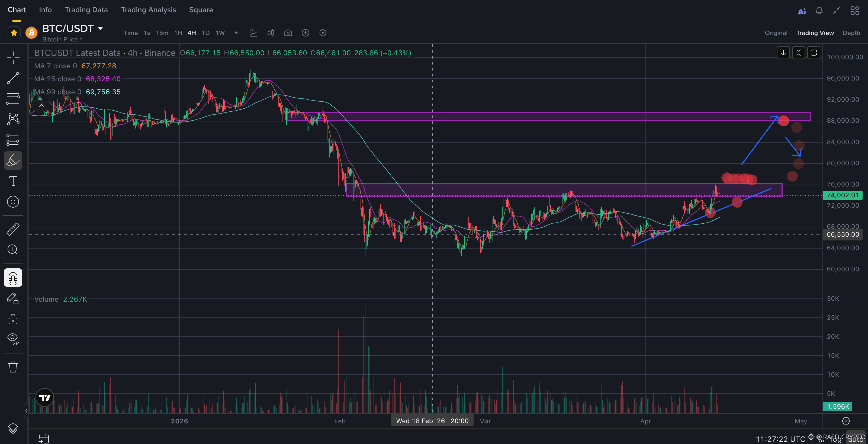The width and height of the screenshot is (868, 444).
Task: Open the Square tab
Action: [x=201, y=10]
